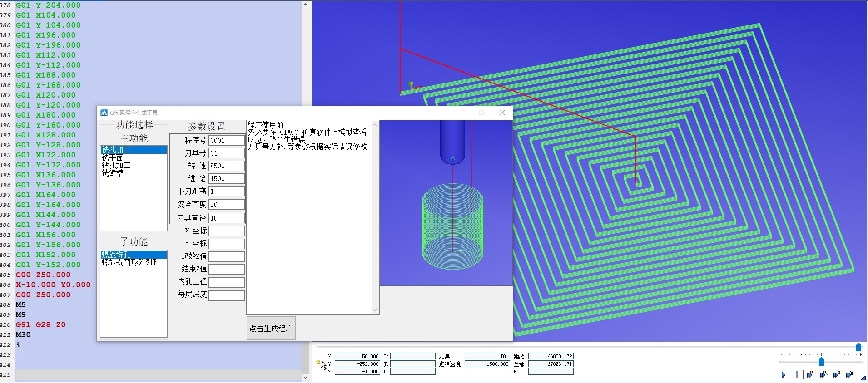The height and width of the screenshot is (383, 868).
Task: Click down arrow of the instructions text scrollbar
Action: coord(375,310)
